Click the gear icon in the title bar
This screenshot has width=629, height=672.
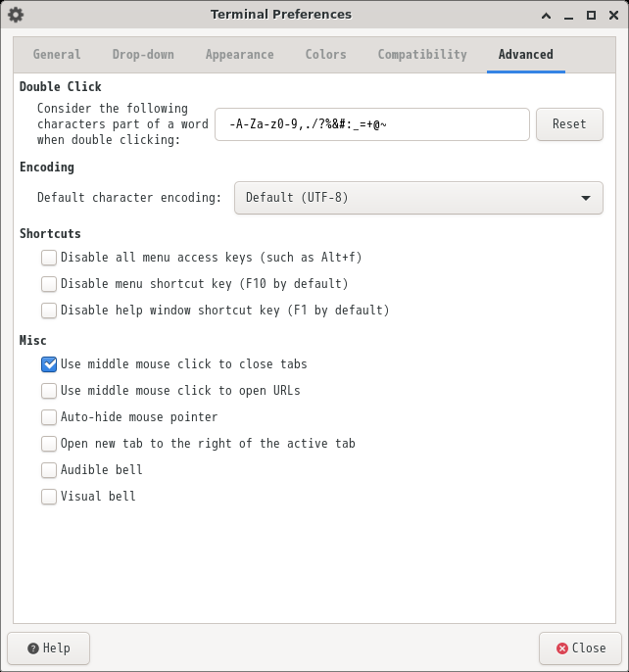pyautogui.click(x=16, y=15)
